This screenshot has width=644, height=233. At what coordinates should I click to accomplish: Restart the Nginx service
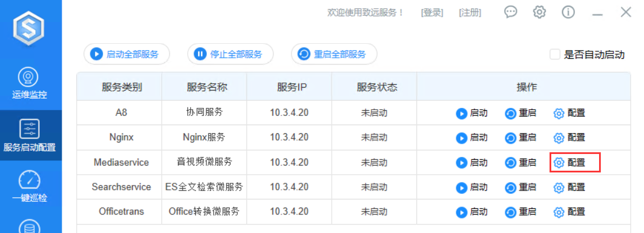click(520, 138)
